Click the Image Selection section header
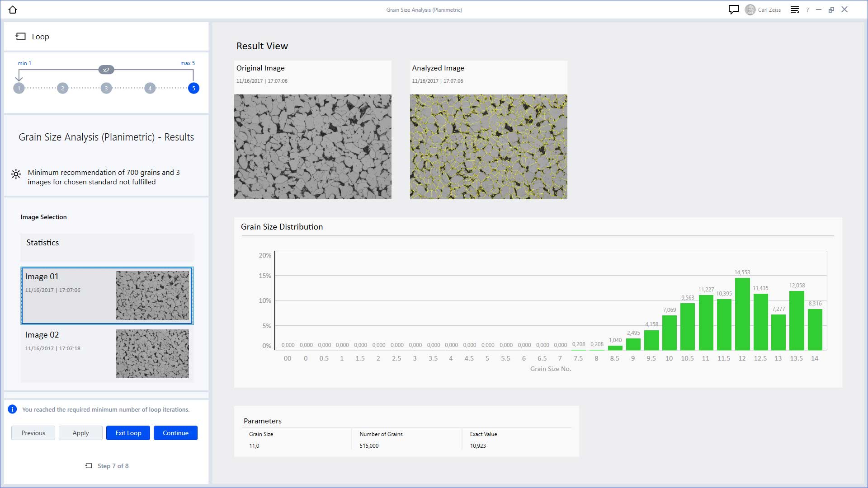This screenshot has height=488, width=868. click(x=43, y=216)
